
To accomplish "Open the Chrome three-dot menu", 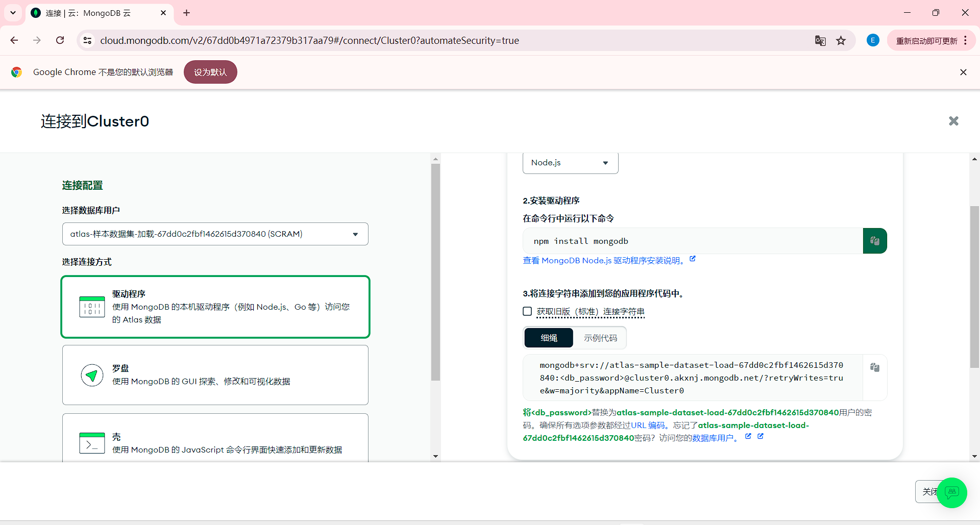I will (966, 40).
